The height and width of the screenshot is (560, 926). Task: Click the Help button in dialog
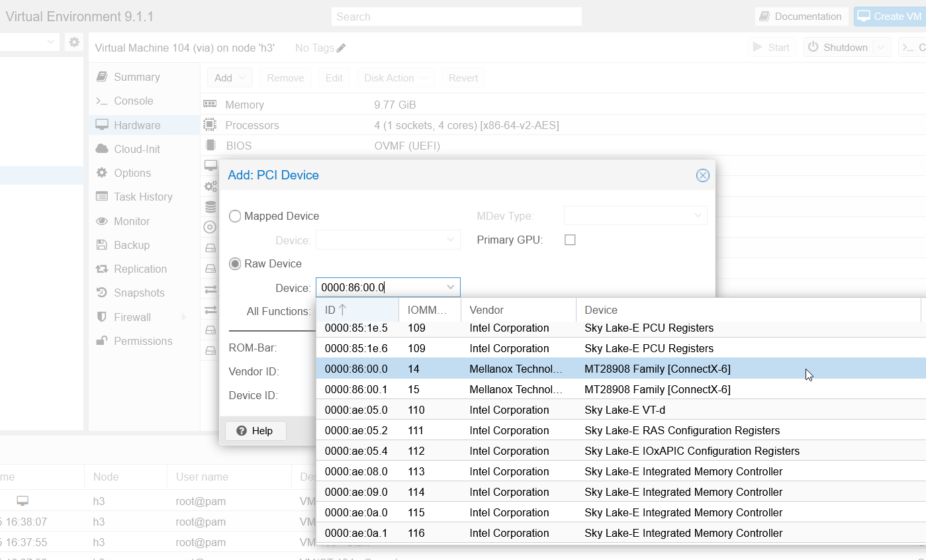[255, 431]
